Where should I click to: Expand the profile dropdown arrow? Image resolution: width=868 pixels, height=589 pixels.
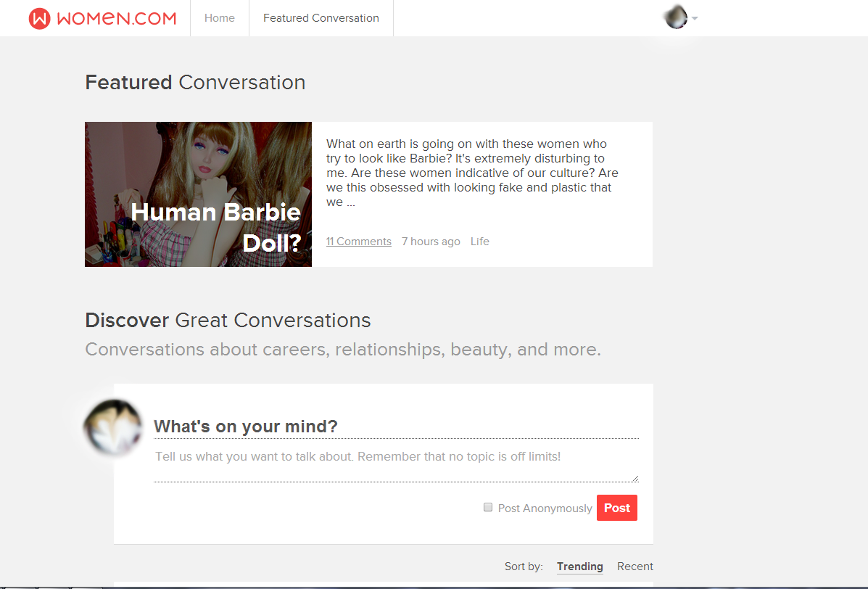click(695, 18)
